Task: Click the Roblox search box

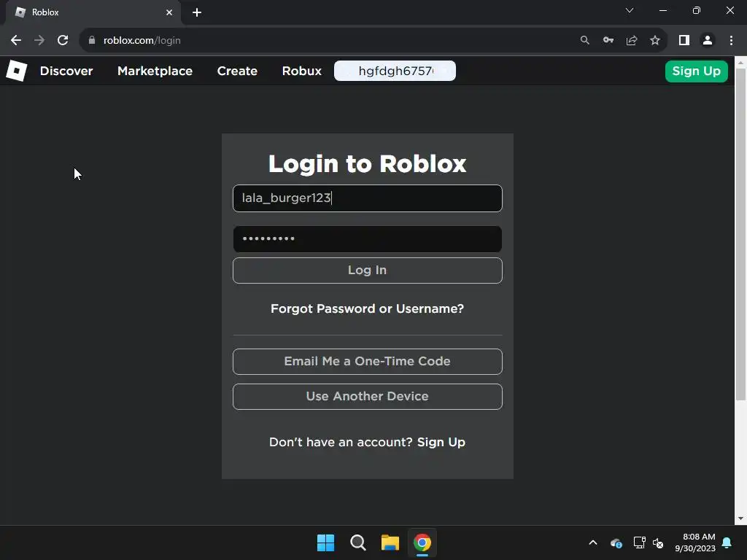Action: (395, 71)
